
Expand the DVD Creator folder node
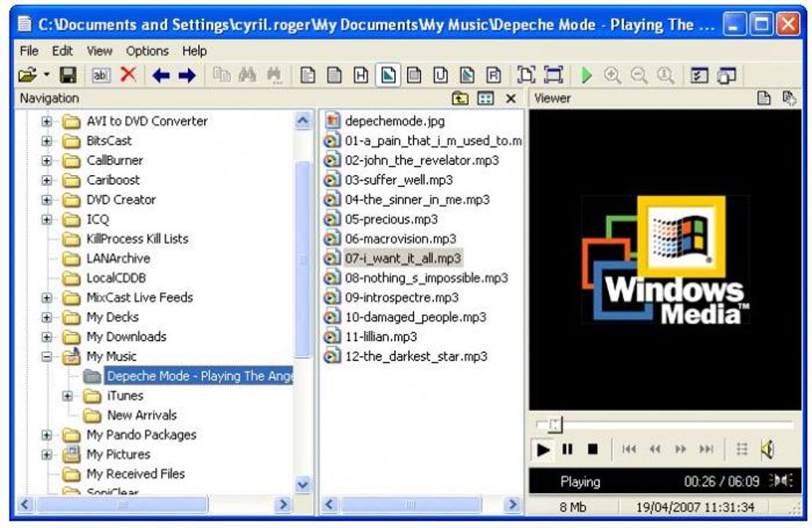(47, 200)
